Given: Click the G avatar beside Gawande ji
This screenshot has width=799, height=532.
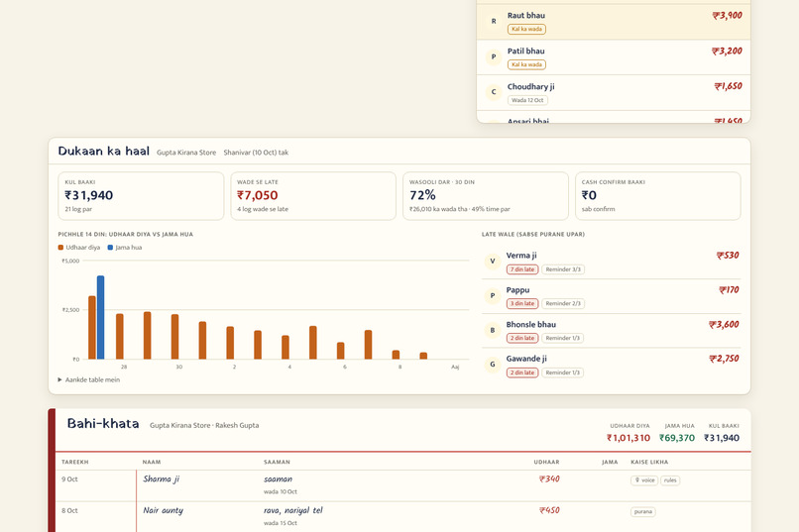Looking at the screenshot, I should [x=493, y=365].
